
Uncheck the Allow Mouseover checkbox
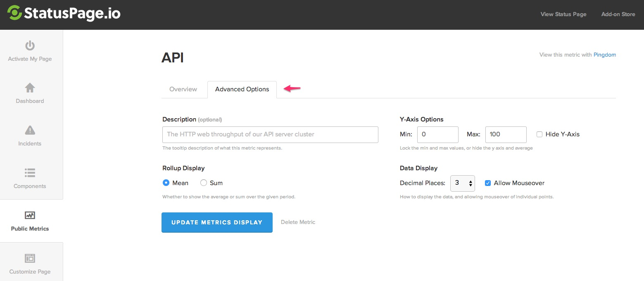(x=488, y=183)
